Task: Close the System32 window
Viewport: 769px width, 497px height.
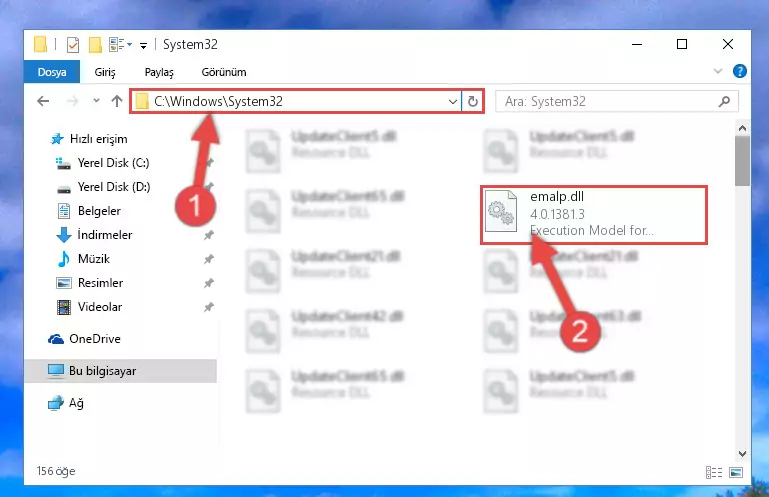Action: point(728,44)
